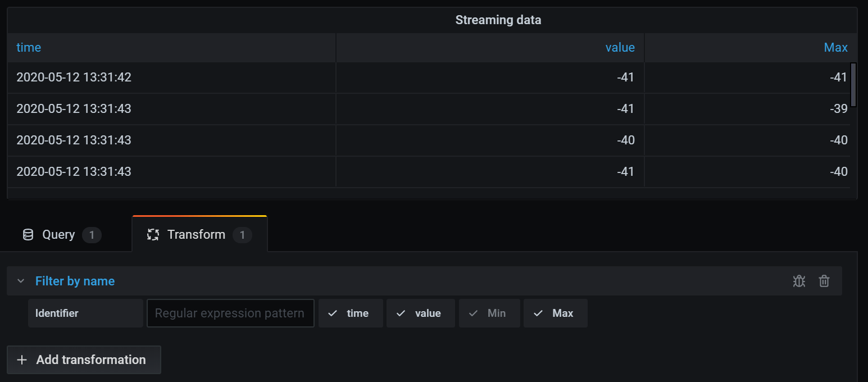Viewport: 868px width, 382px height.
Task: Open the Filter by name transformation link
Action: pos(75,280)
